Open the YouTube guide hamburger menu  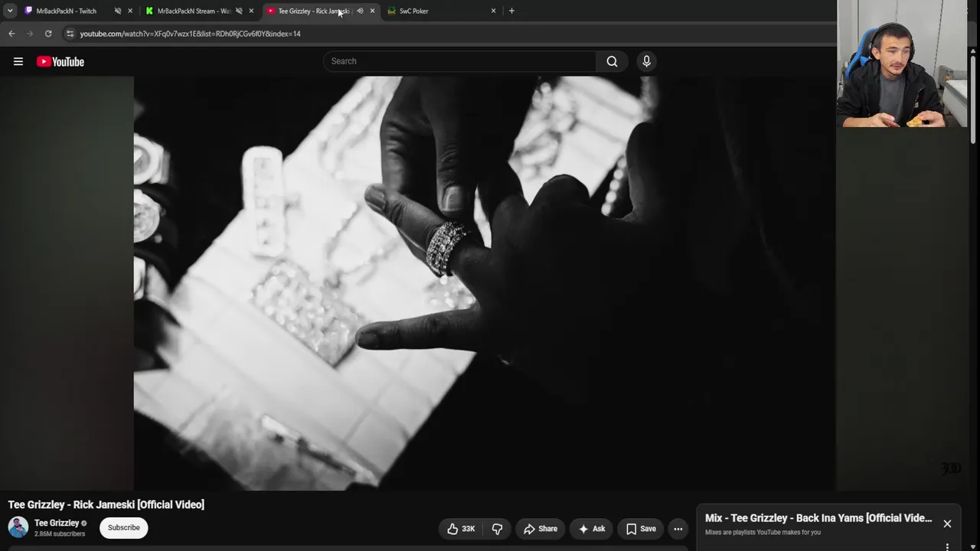(18, 61)
